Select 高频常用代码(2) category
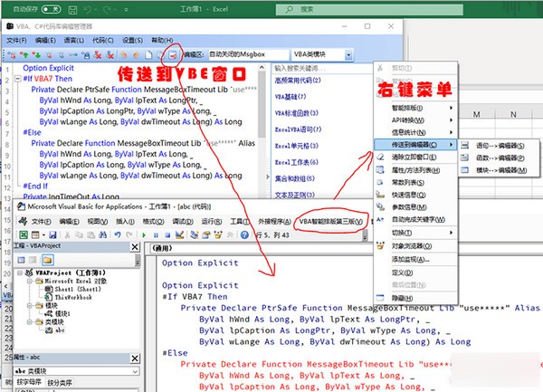Image resolution: width=543 pixels, height=392 pixels. pos(298,81)
